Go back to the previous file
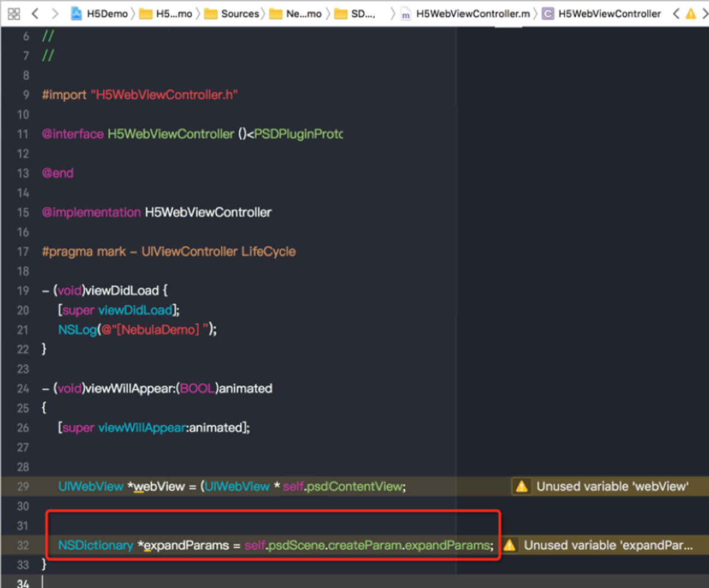This screenshot has height=588, width=709. (x=35, y=14)
